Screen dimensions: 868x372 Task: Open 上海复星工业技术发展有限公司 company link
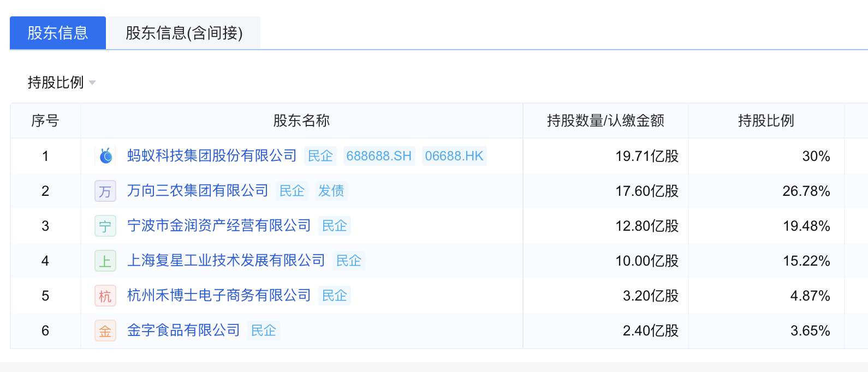pos(226,261)
